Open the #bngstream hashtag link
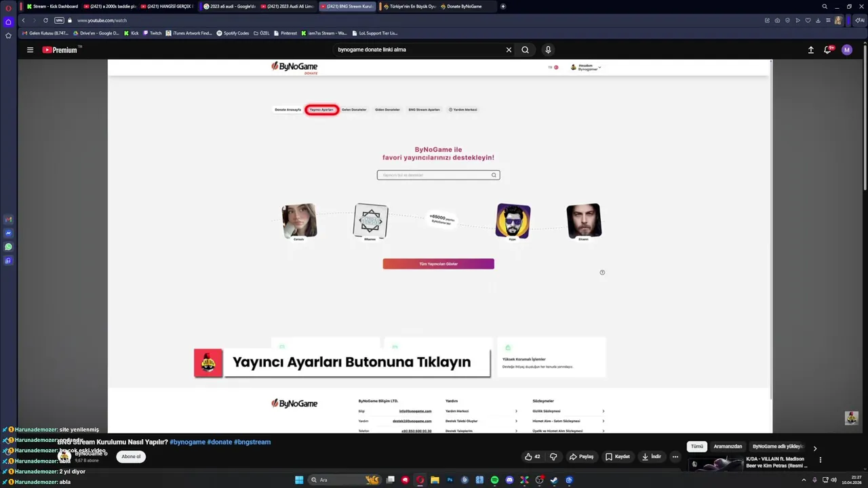This screenshot has height=488, width=868. (x=252, y=442)
